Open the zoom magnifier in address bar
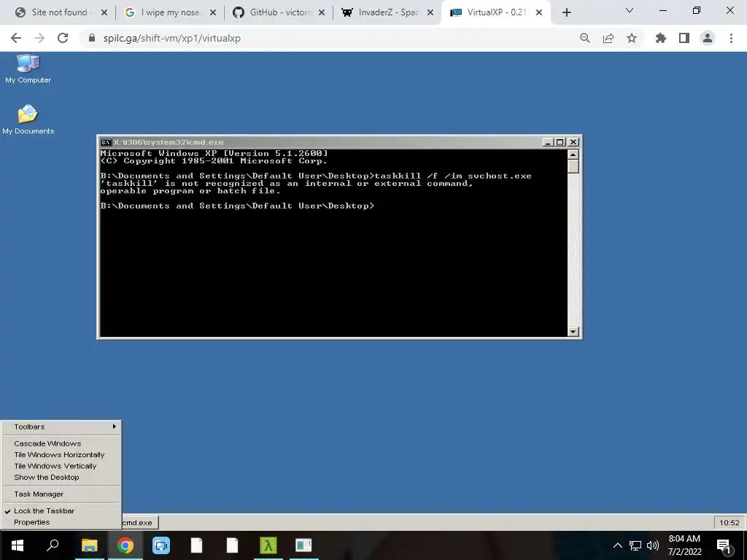 (x=584, y=38)
